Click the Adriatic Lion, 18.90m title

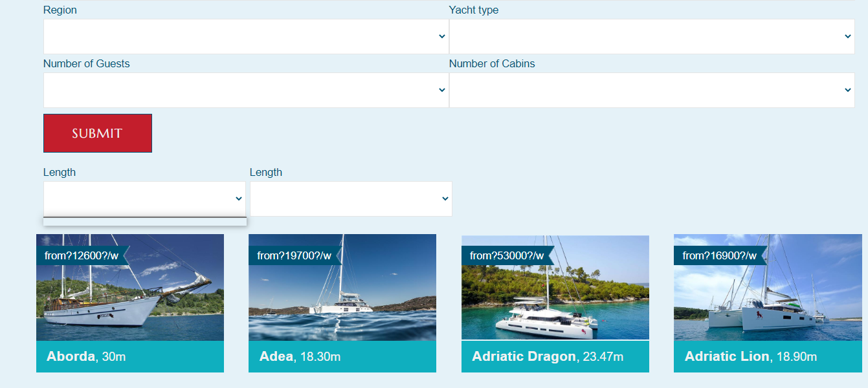pos(751,356)
